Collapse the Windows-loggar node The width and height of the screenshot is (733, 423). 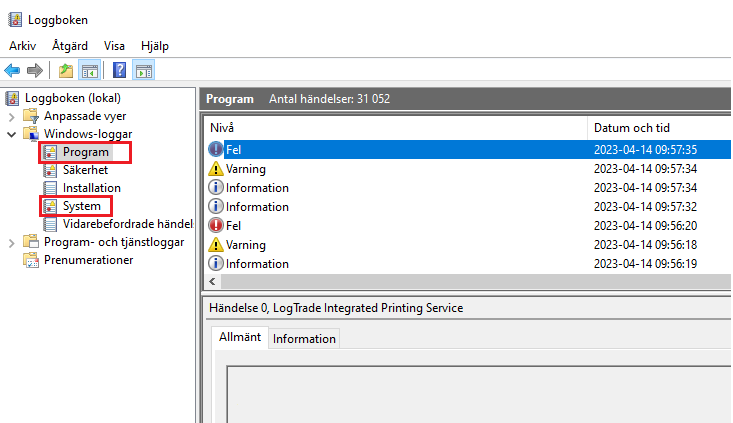tap(12, 135)
